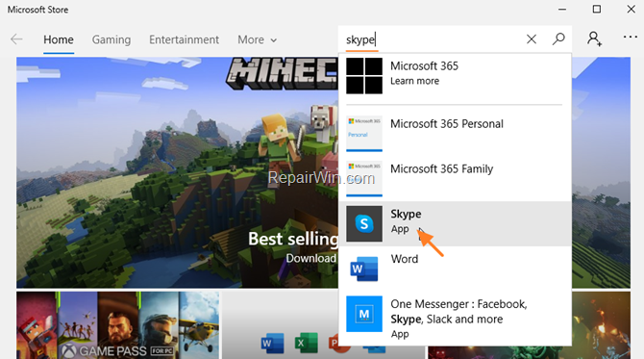Select the One Messenger suggestion text
Viewport: 644px width, 359px height.
[x=458, y=311]
